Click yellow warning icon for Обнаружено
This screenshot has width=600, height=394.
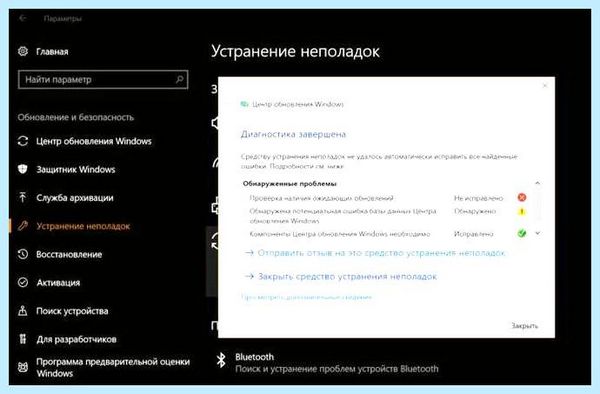[x=522, y=211]
